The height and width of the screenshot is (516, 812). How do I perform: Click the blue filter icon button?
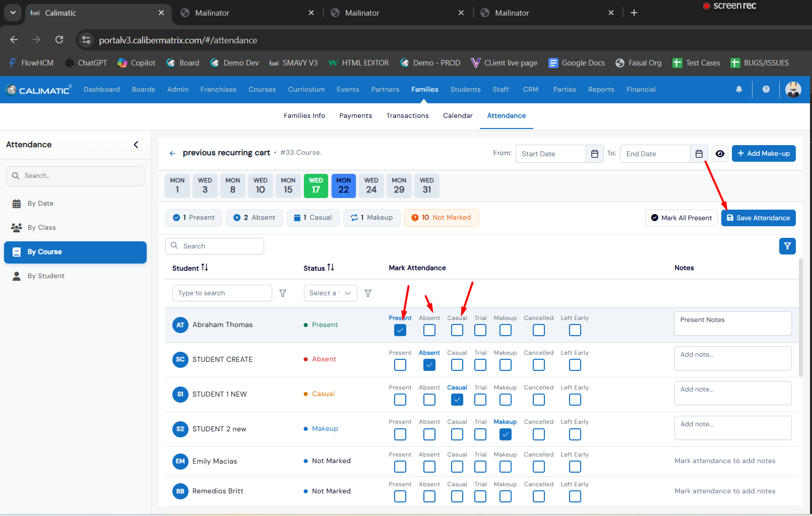point(787,246)
